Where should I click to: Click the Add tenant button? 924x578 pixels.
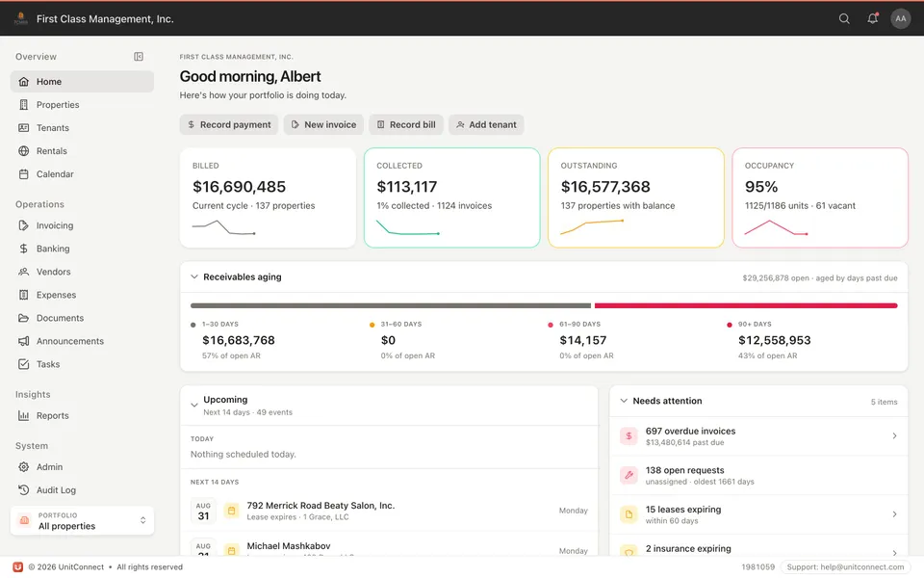click(486, 124)
